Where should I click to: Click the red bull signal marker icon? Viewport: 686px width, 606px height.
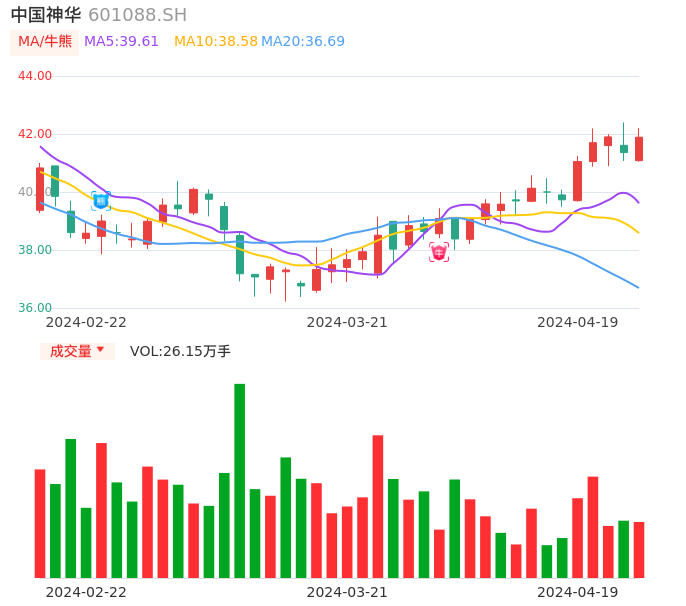pyautogui.click(x=439, y=252)
